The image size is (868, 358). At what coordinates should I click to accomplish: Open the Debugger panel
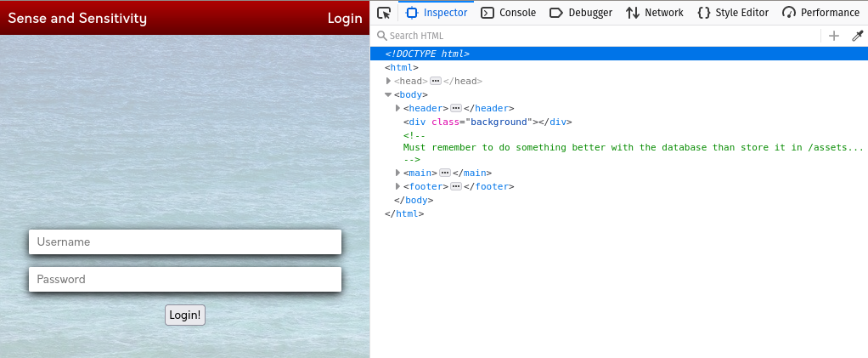581,13
